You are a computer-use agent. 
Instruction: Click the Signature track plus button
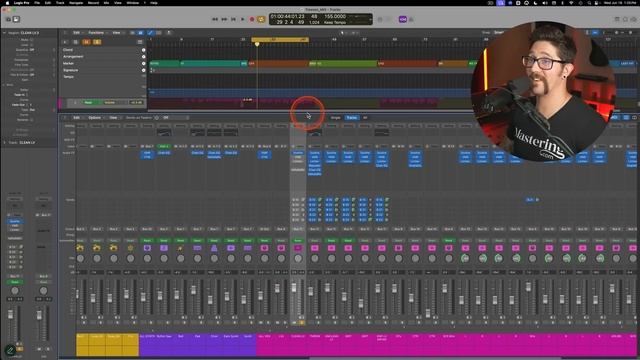click(x=144, y=70)
